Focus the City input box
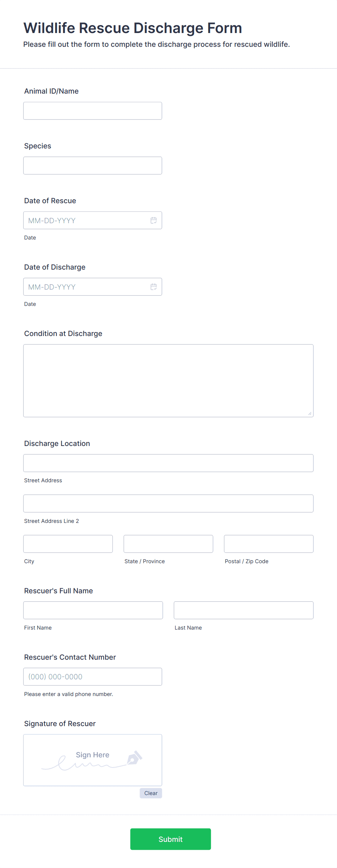This screenshot has width=337, height=868. pos(68,544)
